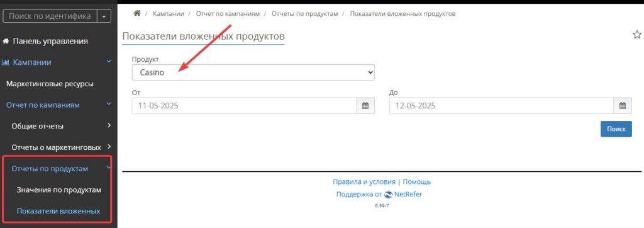Select Значения по продуктам menu item
The width and height of the screenshot is (644, 228).
(x=58, y=190)
